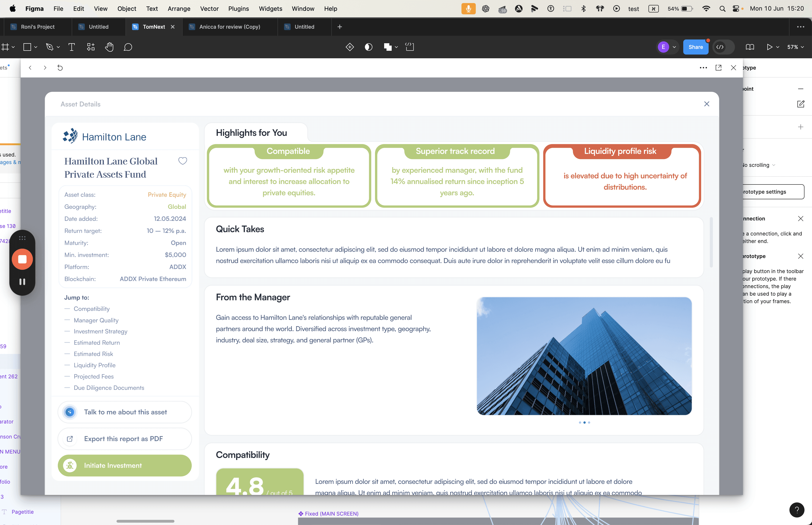
Task: Open the Present options dropdown arrow
Action: tap(778, 47)
